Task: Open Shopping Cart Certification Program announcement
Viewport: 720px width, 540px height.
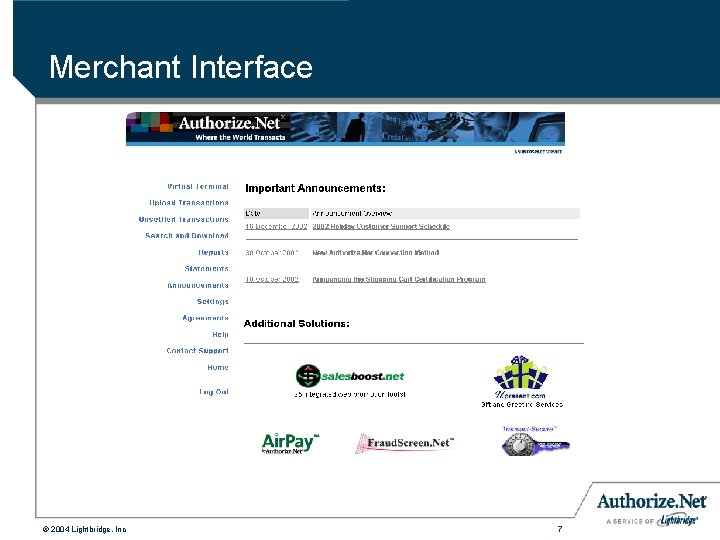Action: pos(399,279)
